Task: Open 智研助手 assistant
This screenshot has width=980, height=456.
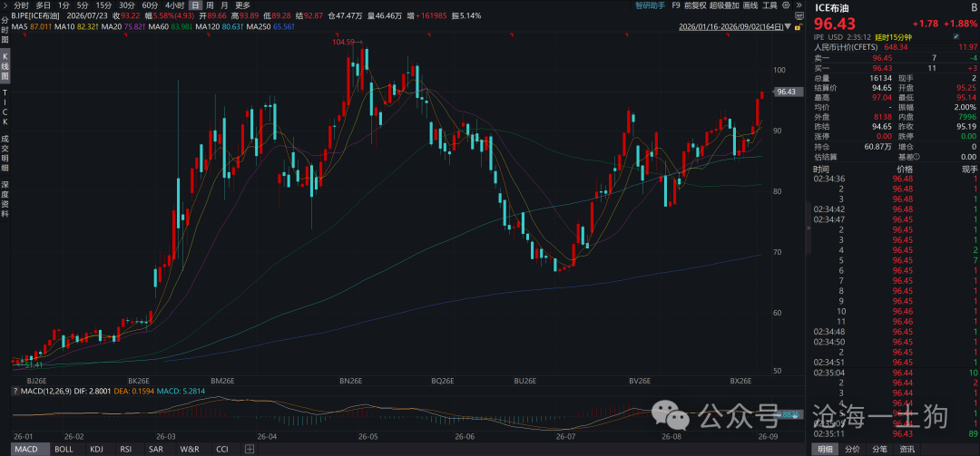Action: point(650,5)
